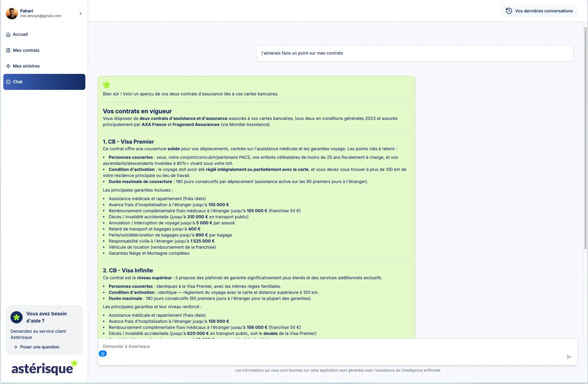Select the Chat sidebar item
This screenshot has width=588, height=384.
pos(44,82)
